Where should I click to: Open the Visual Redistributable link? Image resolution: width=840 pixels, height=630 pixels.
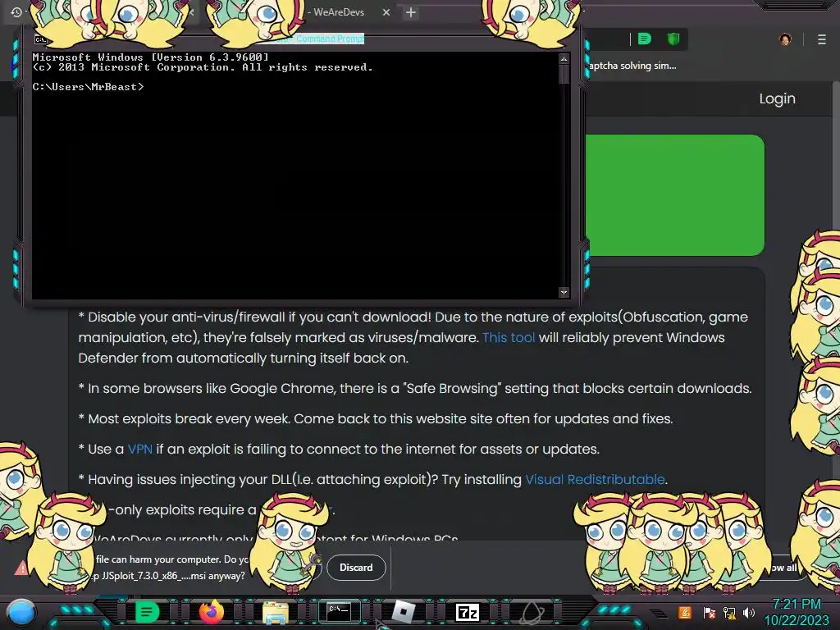(595, 479)
